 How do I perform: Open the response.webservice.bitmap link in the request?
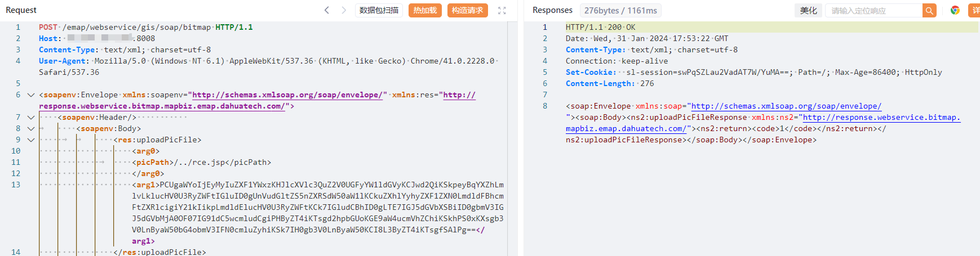pos(162,106)
